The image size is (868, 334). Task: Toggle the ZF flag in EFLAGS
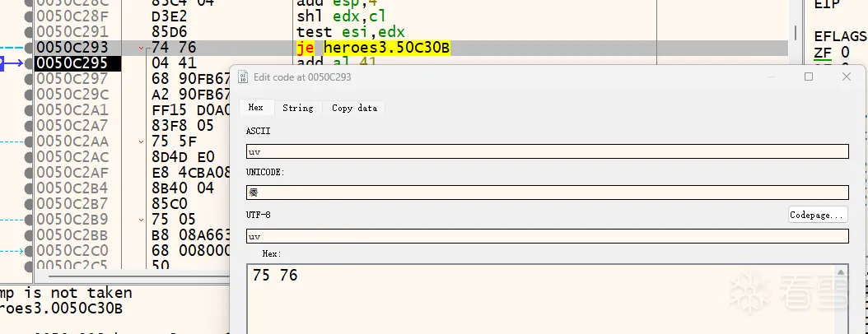(822, 53)
